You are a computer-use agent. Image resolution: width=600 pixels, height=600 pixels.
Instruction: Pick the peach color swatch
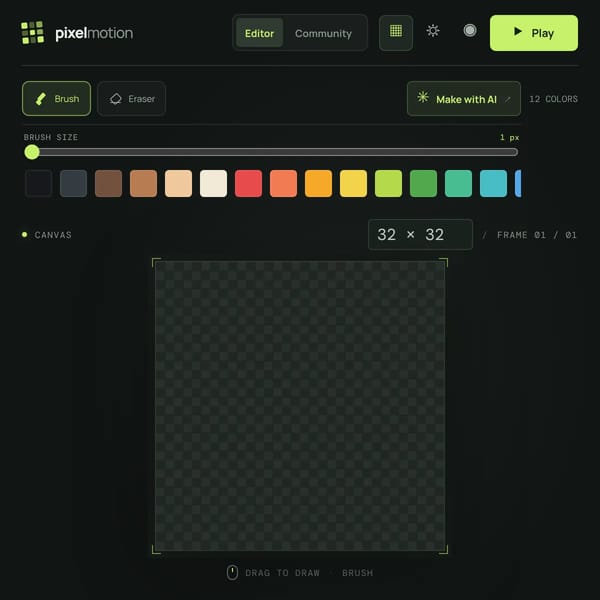pyautogui.click(x=179, y=184)
